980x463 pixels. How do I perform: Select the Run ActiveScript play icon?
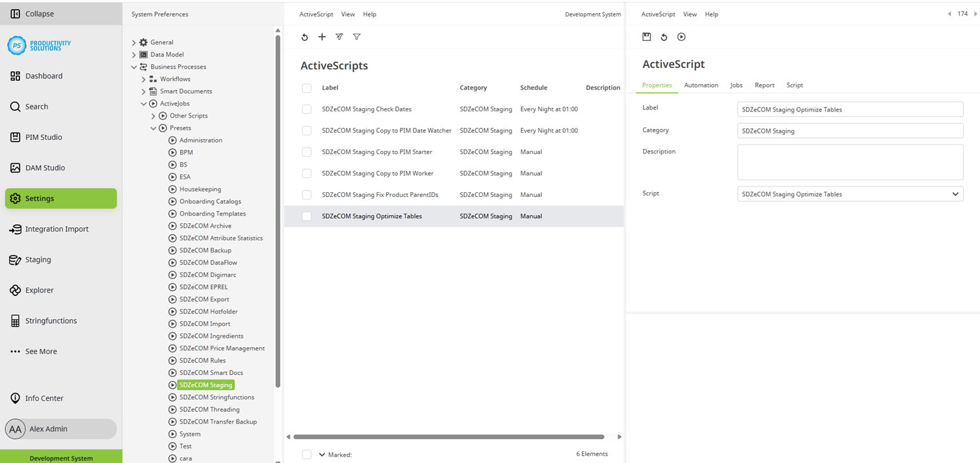point(681,37)
